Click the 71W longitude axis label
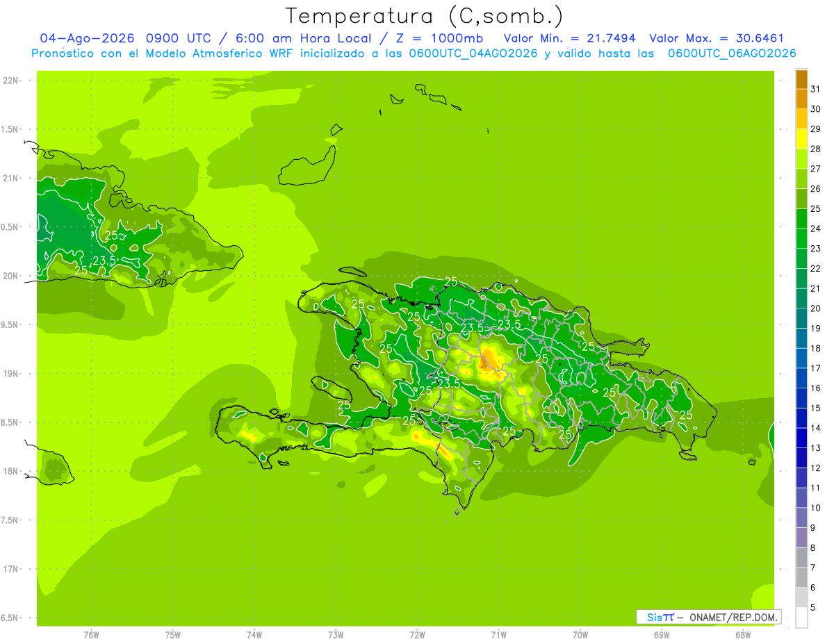 pos(498,635)
